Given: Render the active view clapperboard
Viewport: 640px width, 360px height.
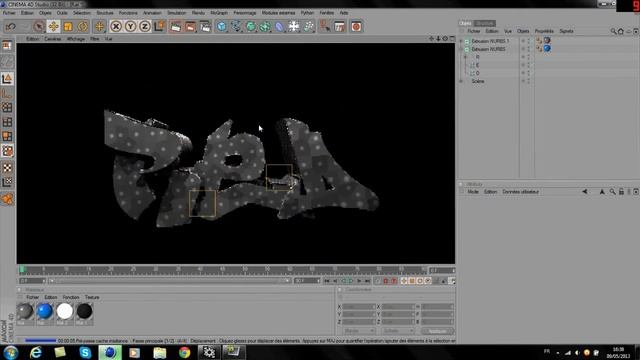Looking at the screenshot, I should 176,27.
